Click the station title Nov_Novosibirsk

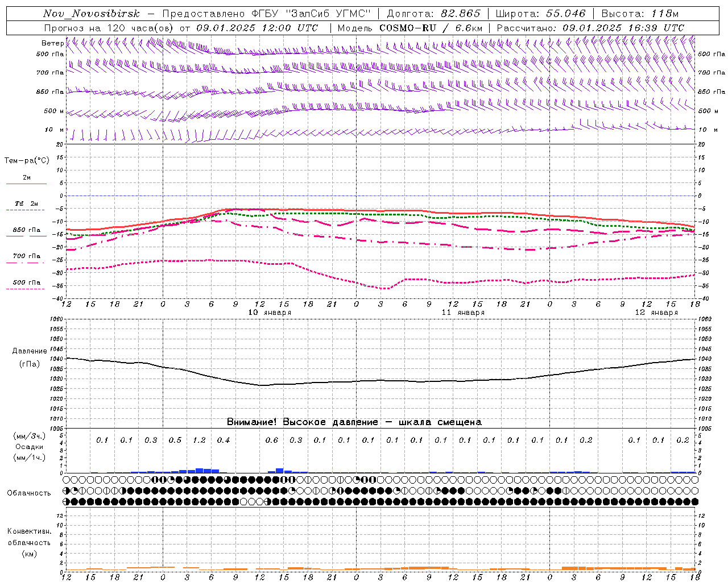[x=92, y=14]
